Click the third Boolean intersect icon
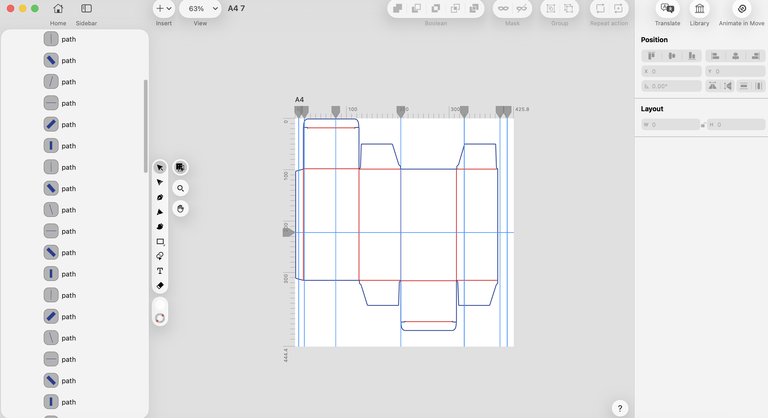 coord(435,8)
